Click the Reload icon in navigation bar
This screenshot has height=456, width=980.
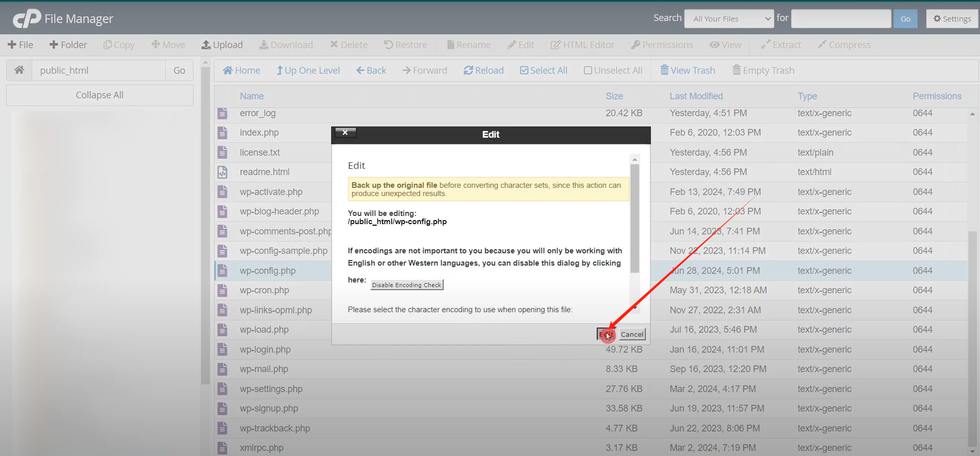[x=468, y=71]
